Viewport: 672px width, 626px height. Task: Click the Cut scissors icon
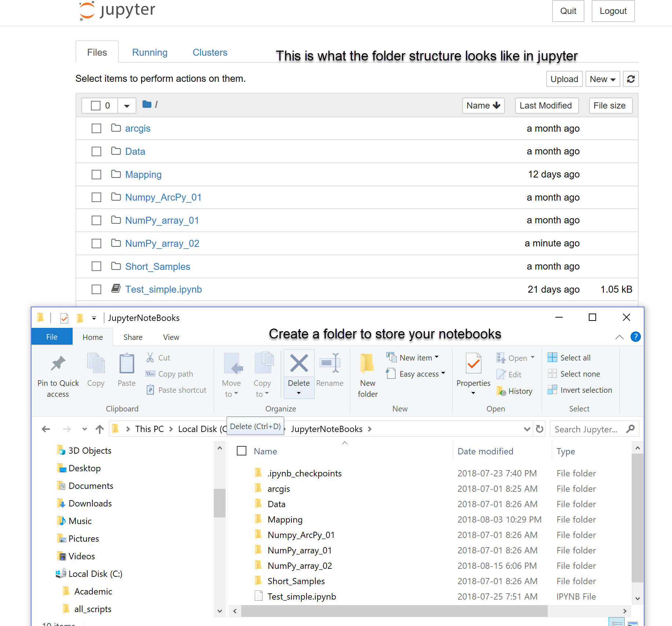[150, 358]
